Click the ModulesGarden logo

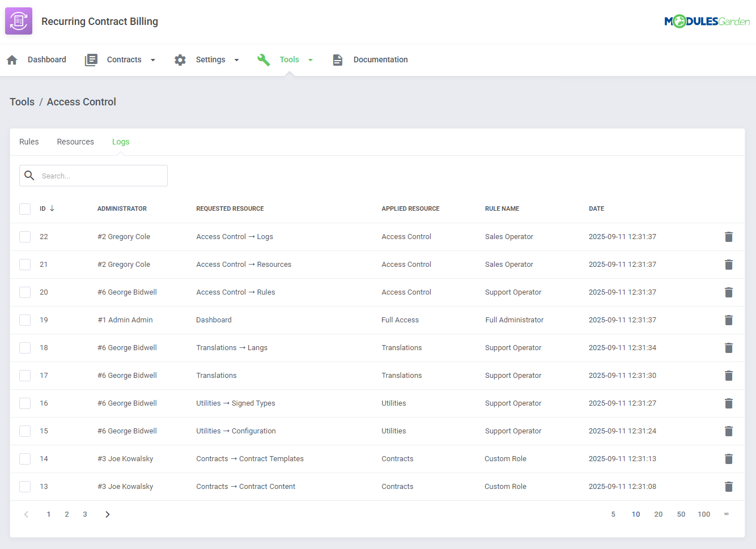(707, 22)
